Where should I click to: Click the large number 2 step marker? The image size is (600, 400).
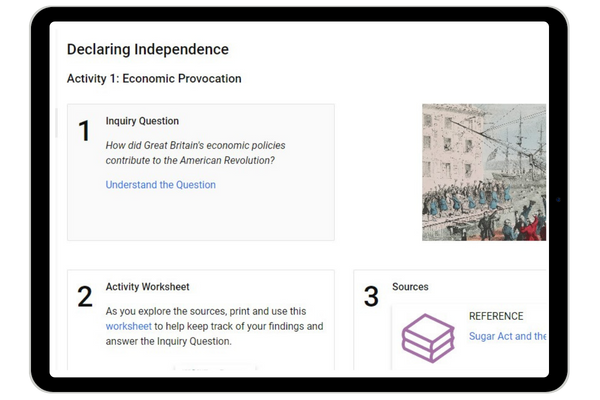pos(85,297)
